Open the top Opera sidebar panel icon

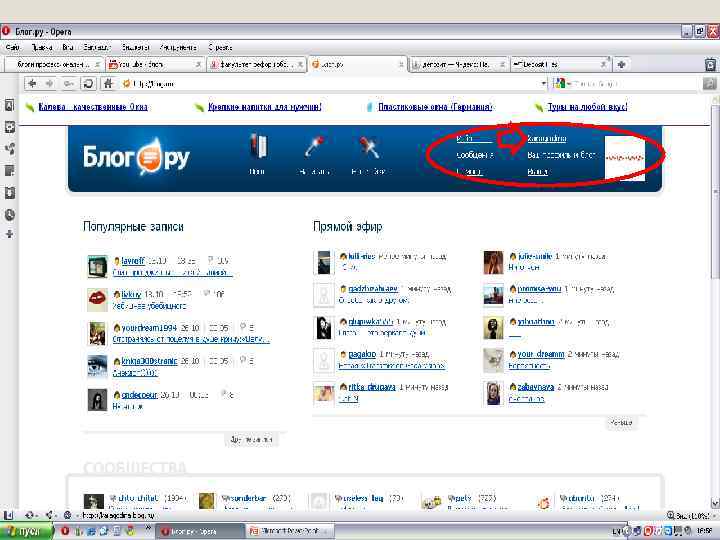9,105
